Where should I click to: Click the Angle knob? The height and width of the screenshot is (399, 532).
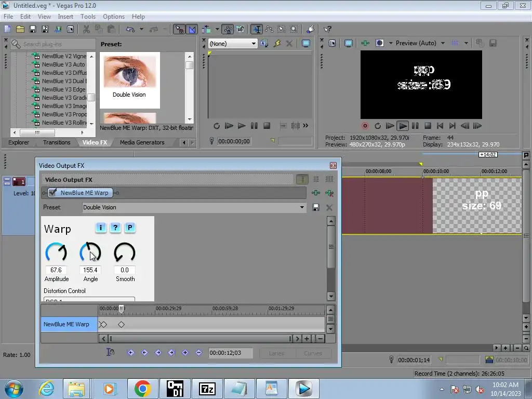(90, 252)
